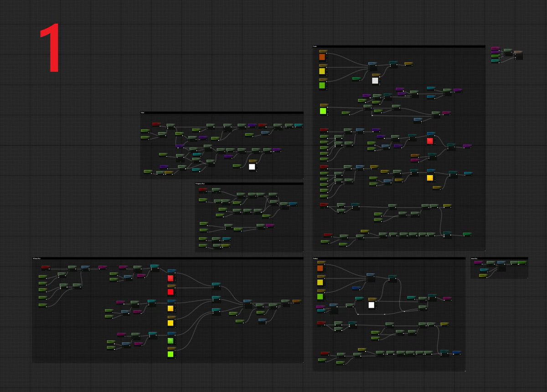Select the yellow color node in the Color group
Viewport: 547px width, 392px height.
click(322, 70)
